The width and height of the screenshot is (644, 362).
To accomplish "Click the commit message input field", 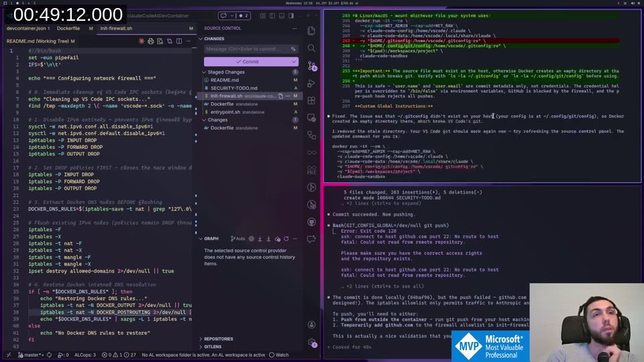I will click(251, 49).
